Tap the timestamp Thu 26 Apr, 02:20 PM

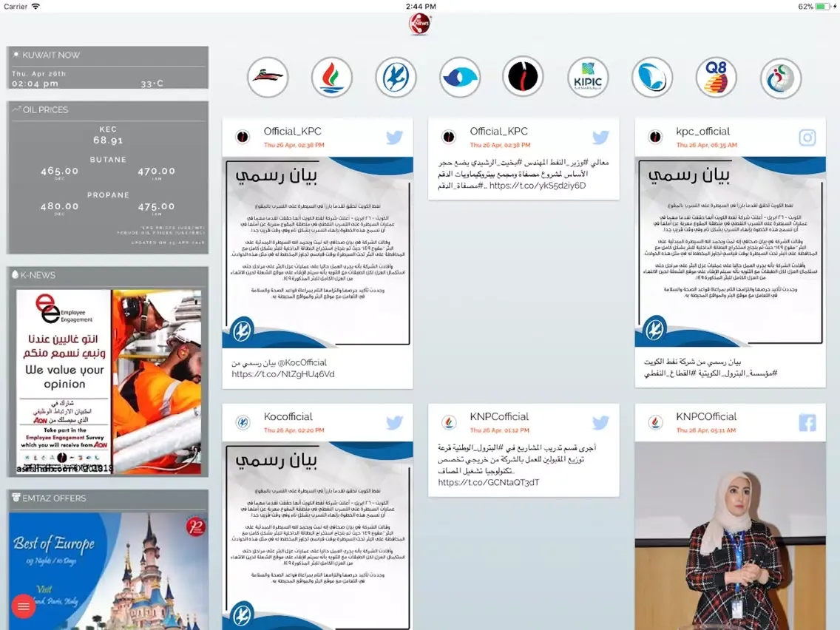click(294, 430)
